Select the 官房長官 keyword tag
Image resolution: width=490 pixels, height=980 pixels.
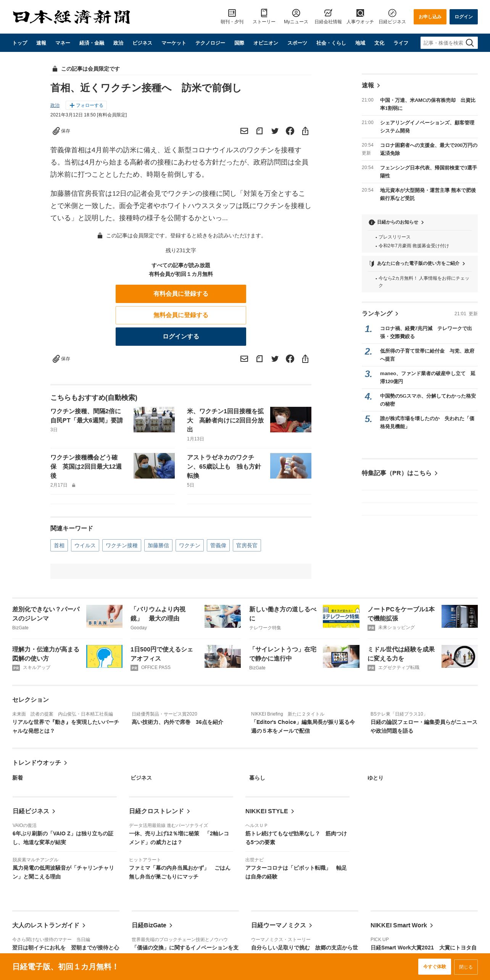[247, 545]
